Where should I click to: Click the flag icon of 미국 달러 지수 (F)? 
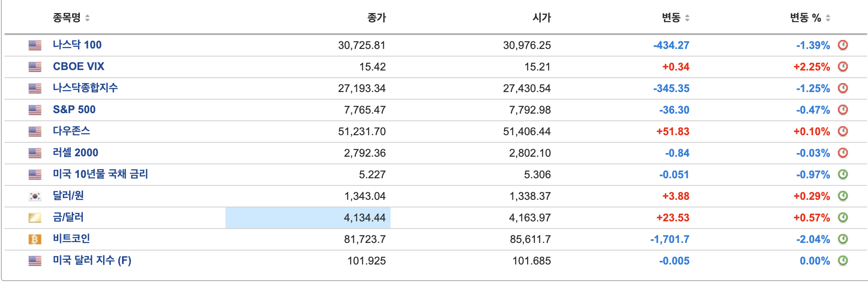pyautogui.click(x=35, y=261)
